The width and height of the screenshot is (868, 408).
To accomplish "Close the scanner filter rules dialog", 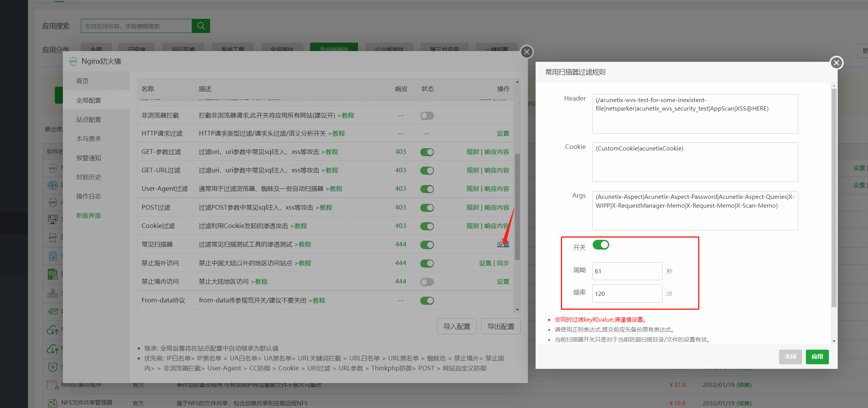I will pyautogui.click(x=836, y=63).
